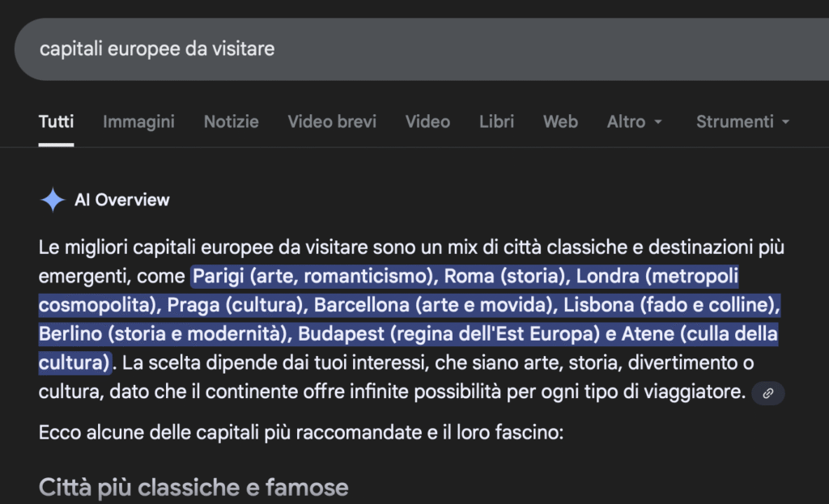Open the Notizie results tab
This screenshot has width=829, height=504.
[231, 122]
